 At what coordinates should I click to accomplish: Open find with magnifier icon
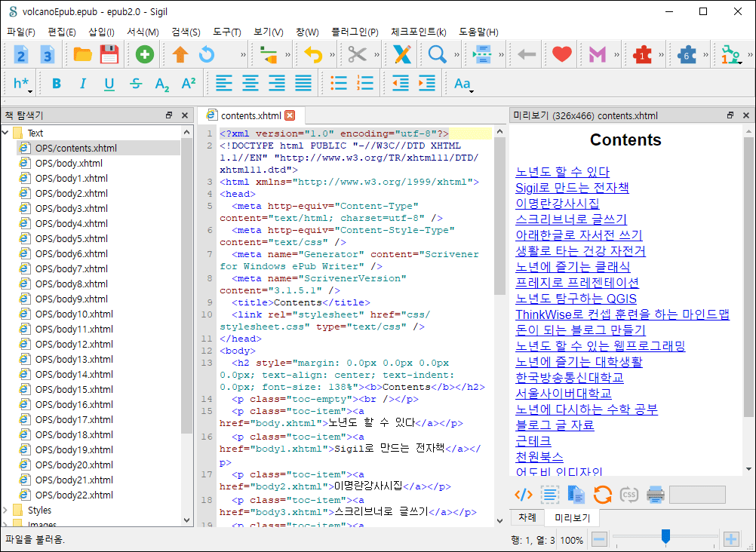pos(438,54)
